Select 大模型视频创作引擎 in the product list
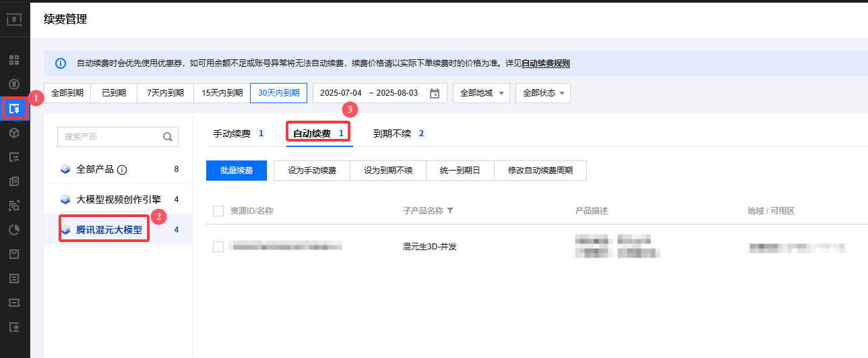 tap(118, 200)
